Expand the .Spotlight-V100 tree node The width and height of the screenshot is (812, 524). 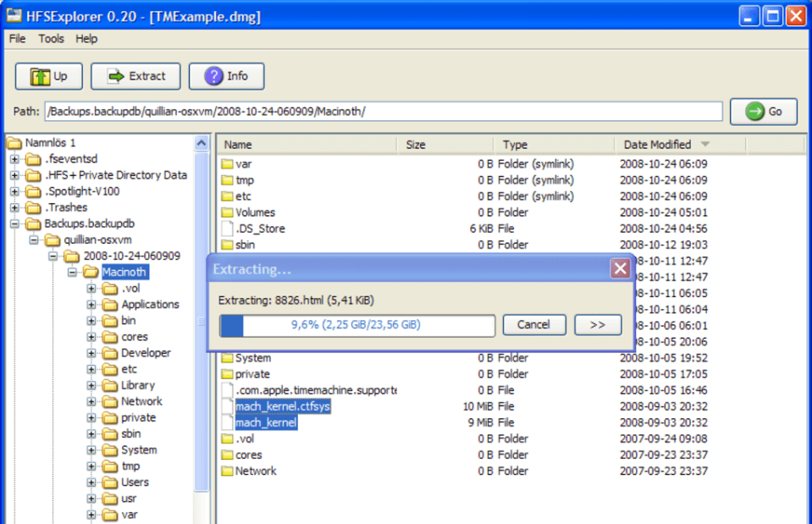pyautogui.click(x=14, y=191)
